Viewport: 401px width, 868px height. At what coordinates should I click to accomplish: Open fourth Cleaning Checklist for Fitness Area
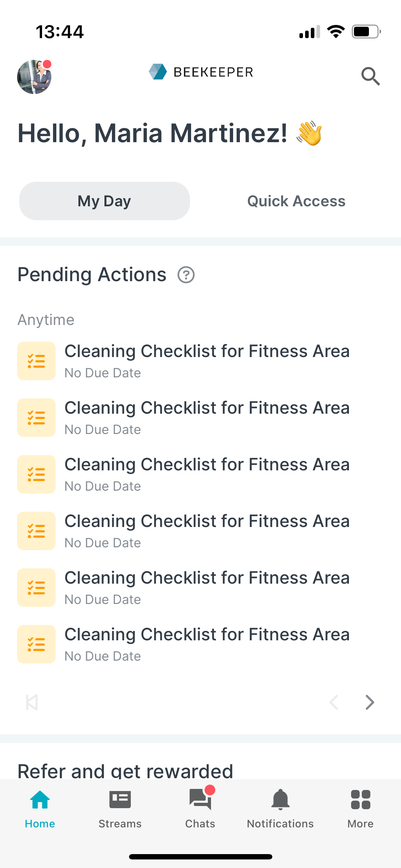pyautogui.click(x=200, y=531)
